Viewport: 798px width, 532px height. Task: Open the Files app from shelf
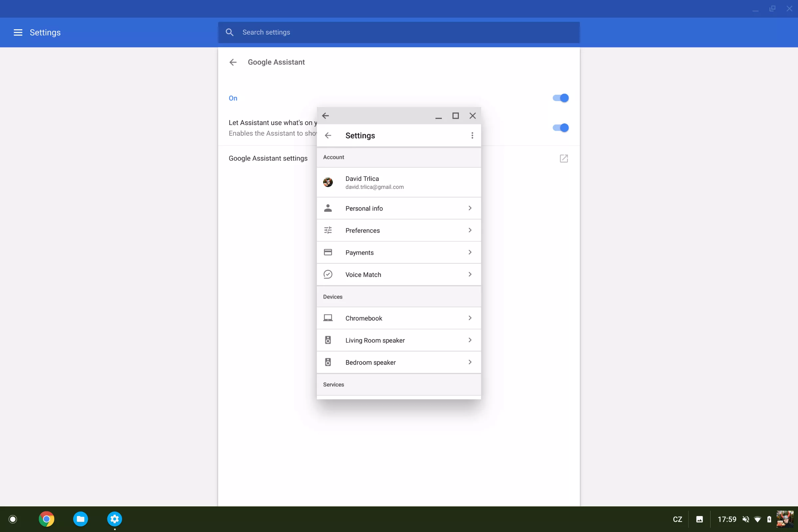click(x=80, y=519)
